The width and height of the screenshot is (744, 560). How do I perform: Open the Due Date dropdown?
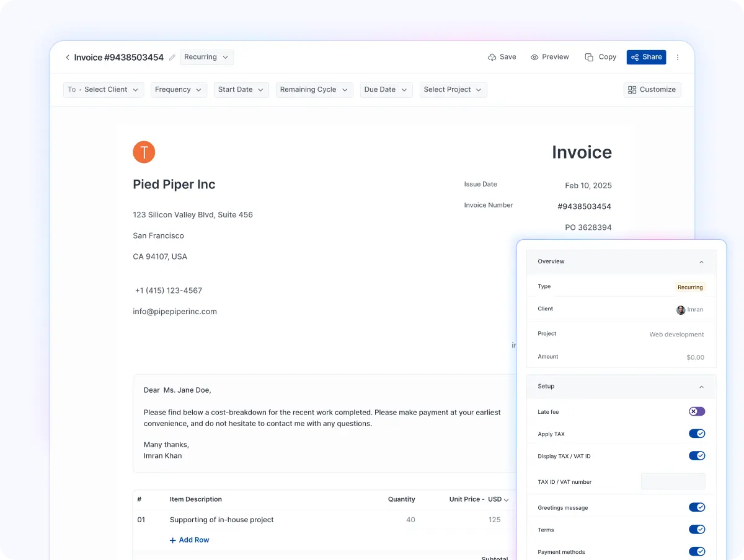(386, 90)
